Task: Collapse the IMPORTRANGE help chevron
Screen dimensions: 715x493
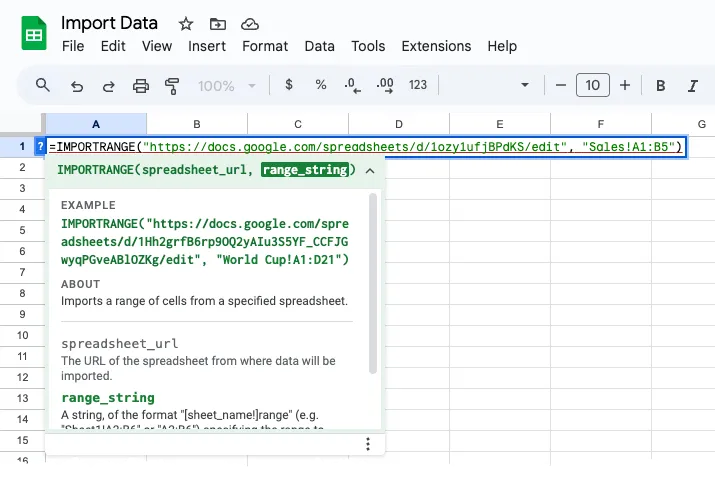Action: (x=370, y=171)
